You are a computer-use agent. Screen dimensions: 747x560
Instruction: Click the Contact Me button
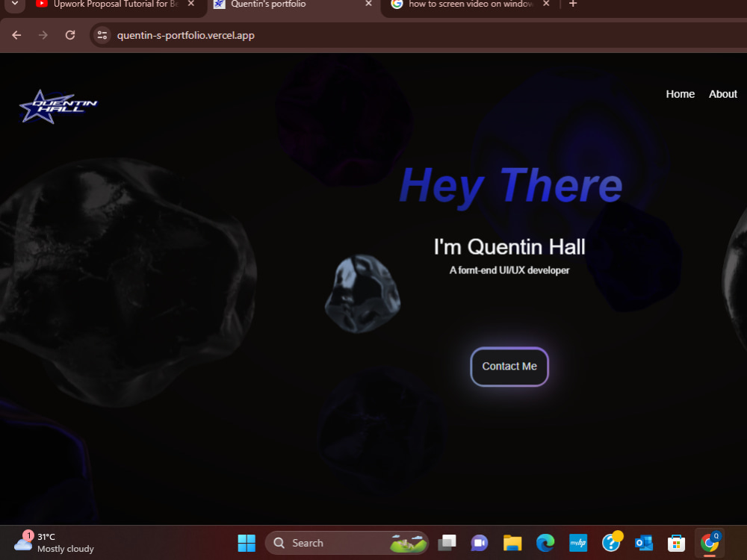509,367
